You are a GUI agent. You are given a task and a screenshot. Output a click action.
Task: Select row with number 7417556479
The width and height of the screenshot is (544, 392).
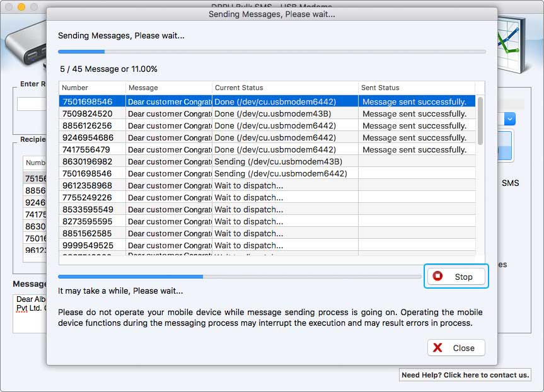(x=267, y=149)
